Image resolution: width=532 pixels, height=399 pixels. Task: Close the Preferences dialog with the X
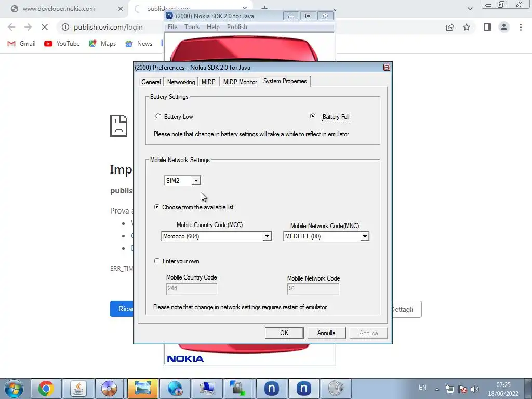tap(387, 67)
